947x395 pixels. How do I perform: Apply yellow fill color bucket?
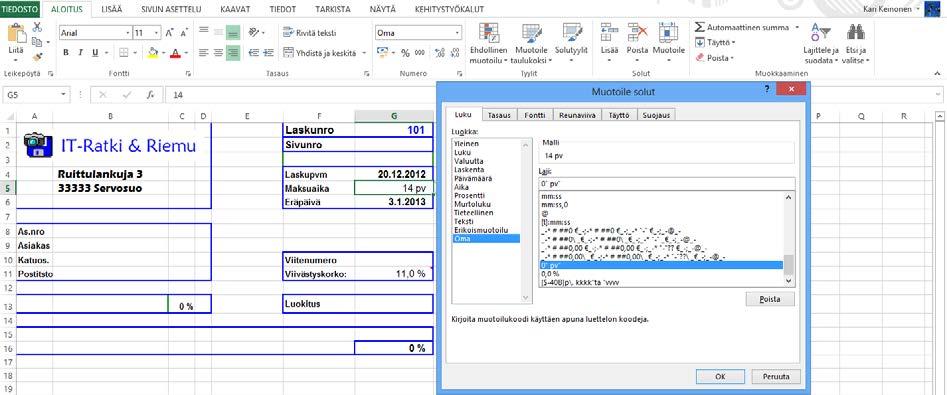coord(153,53)
